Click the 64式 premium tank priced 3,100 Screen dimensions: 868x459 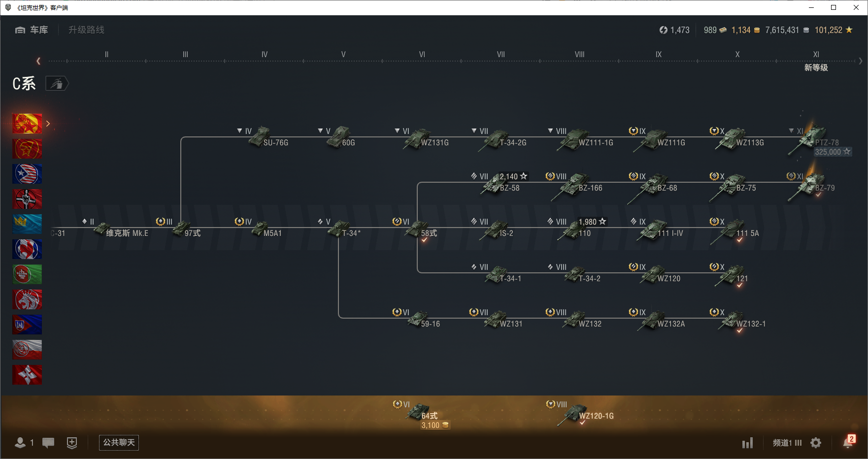[420, 413]
